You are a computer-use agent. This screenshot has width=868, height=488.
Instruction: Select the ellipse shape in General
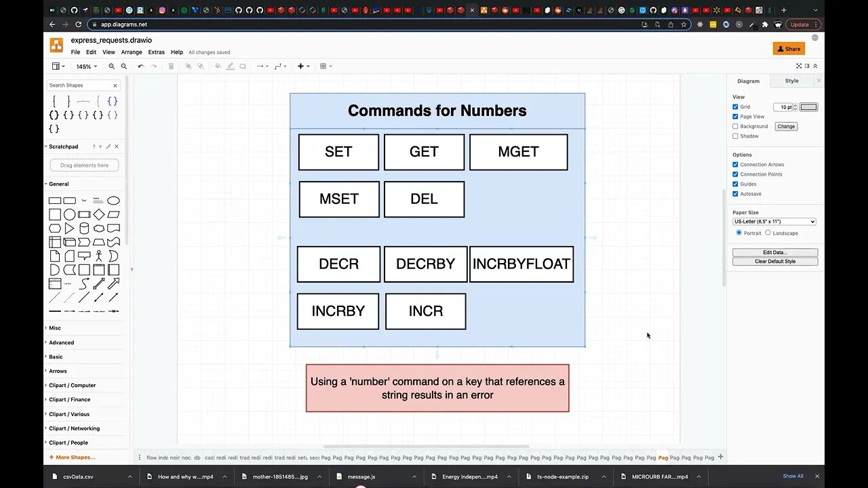pos(113,201)
